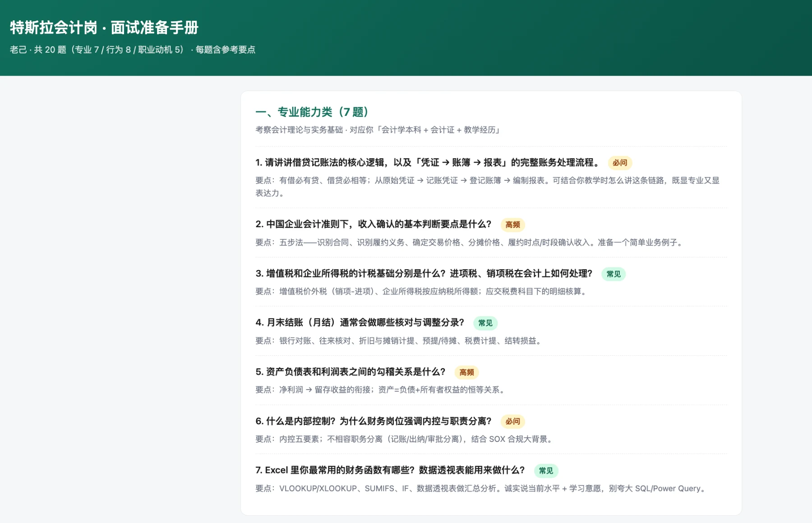Select question 5 about 资产负债表和利润表

(x=351, y=372)
